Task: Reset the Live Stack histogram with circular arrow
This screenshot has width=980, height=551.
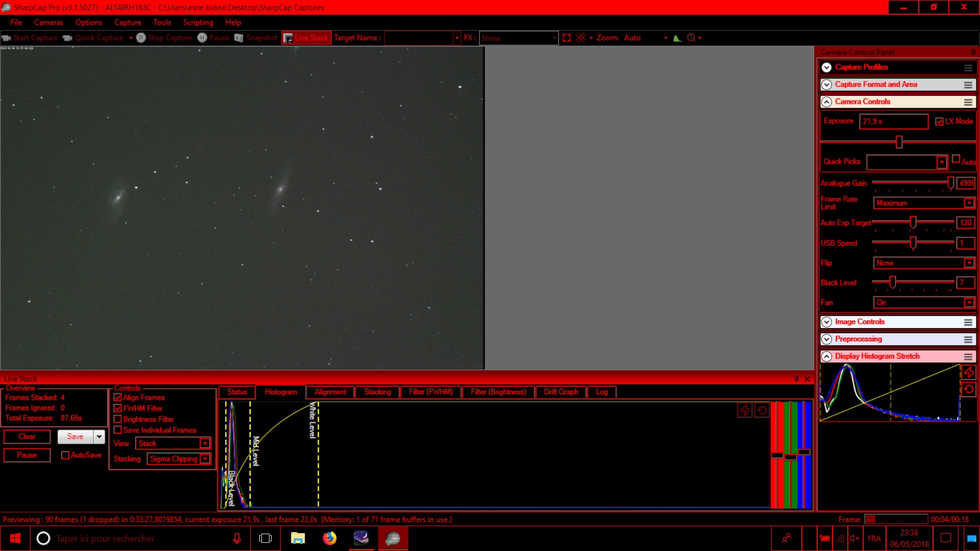Action: (x=762, y=410)
